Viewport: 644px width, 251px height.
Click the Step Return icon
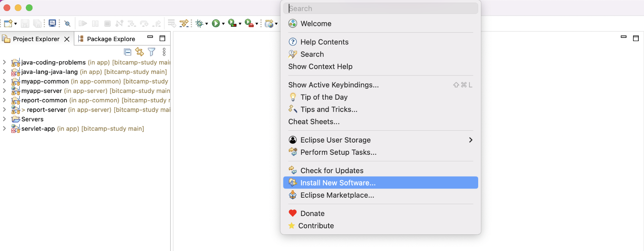(157, 24)
